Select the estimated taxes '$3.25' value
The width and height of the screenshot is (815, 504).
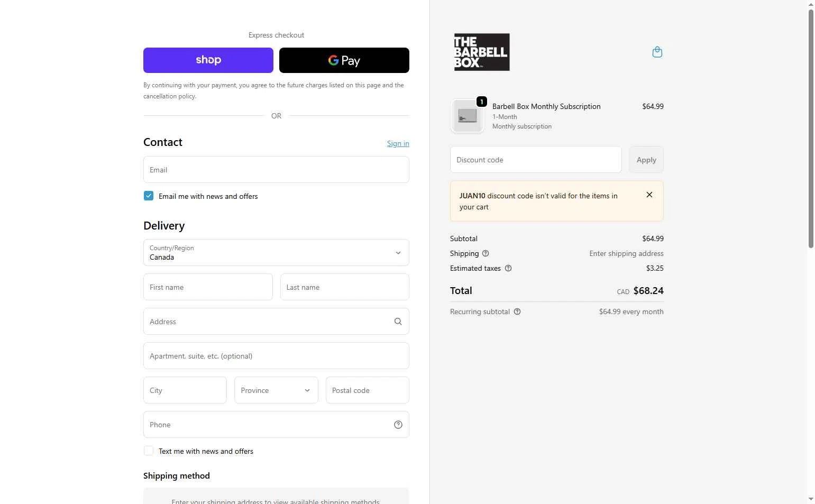click(x=655, y=268)
